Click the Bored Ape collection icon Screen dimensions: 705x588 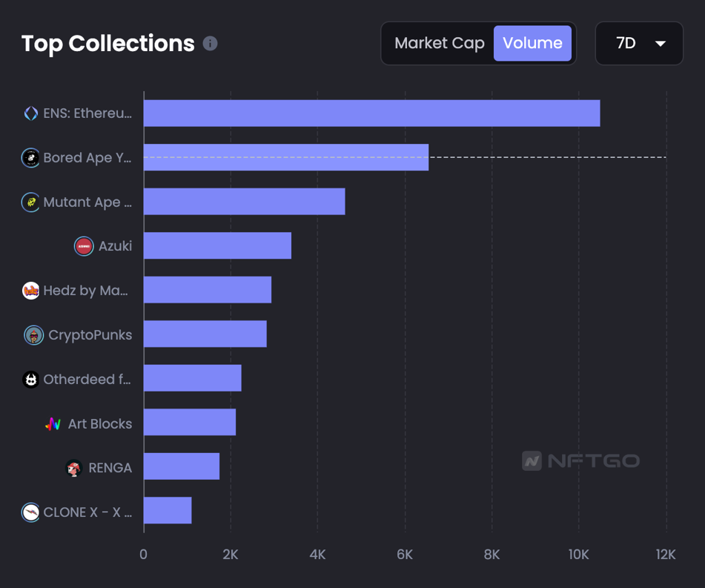[x=30, y=158]
